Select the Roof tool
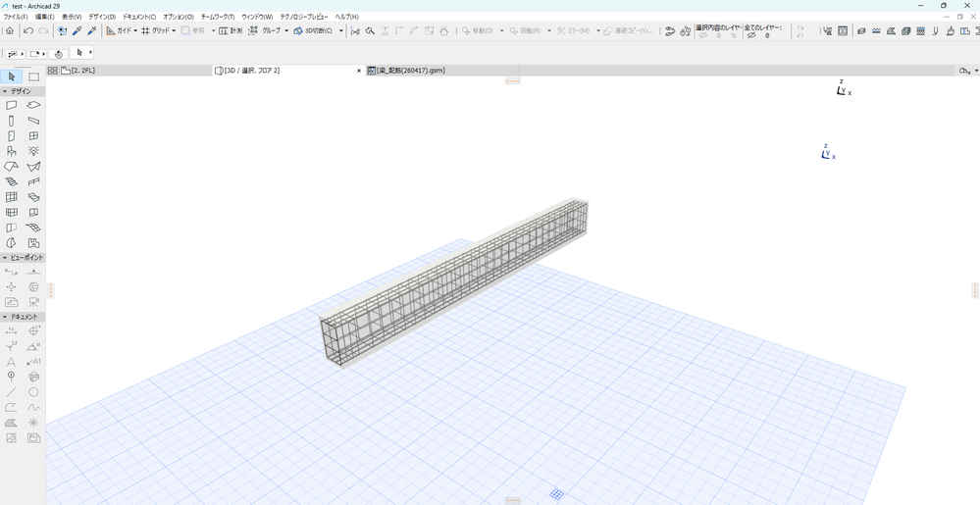Image resolution: width=980 pixels, height=505 pixels. [x=11, y=167]
